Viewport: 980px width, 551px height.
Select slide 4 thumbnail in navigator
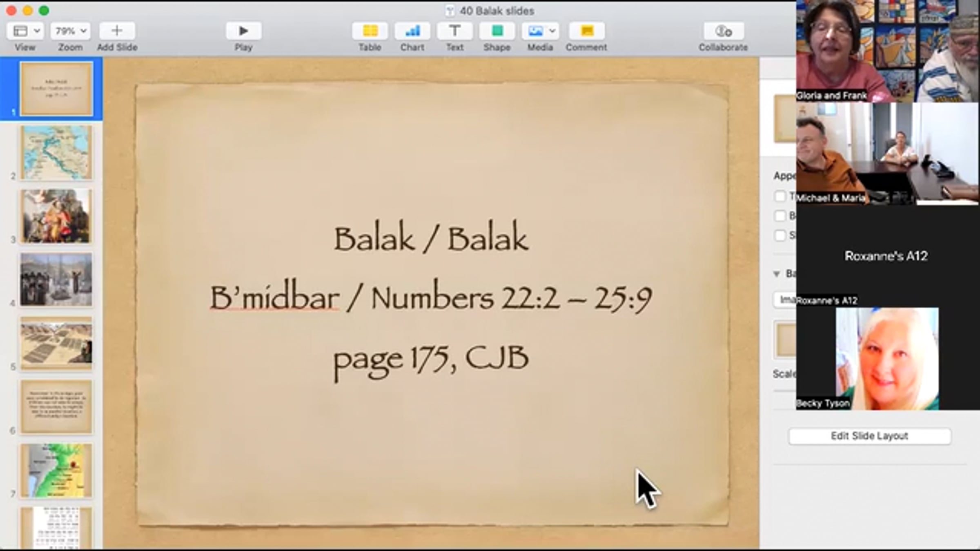tap(56, 280)
